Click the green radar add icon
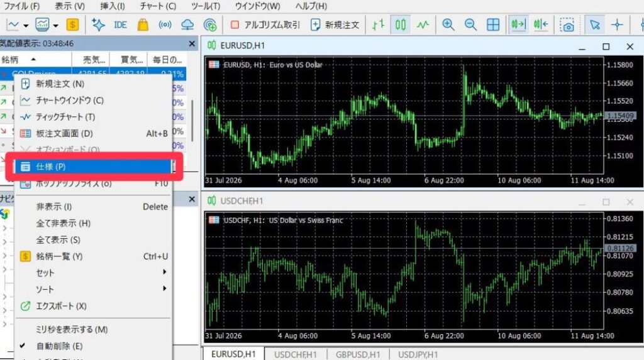The height and width of the screenshot is (360, 644). (x=210, y=25)
